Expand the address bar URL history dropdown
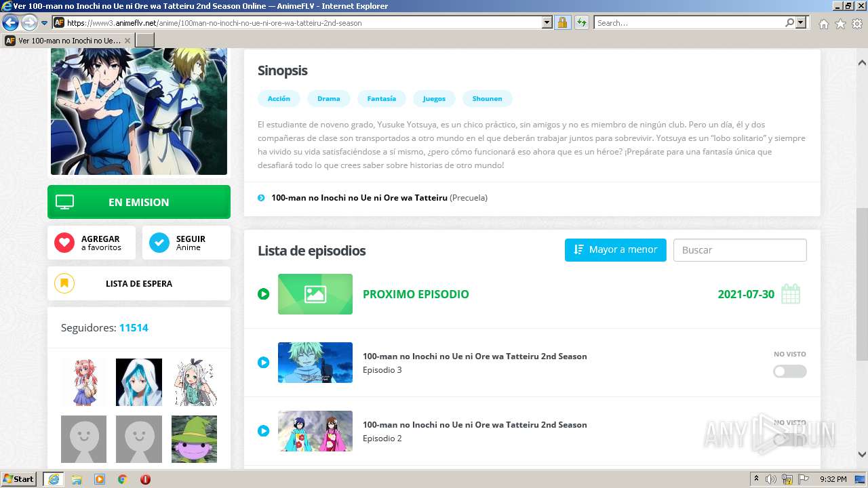This screenshot has height=488, width=868. [547, 23]
